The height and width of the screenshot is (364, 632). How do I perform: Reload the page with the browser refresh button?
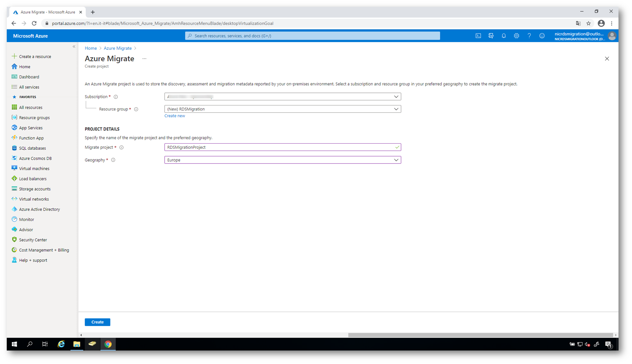pos(34,23)
